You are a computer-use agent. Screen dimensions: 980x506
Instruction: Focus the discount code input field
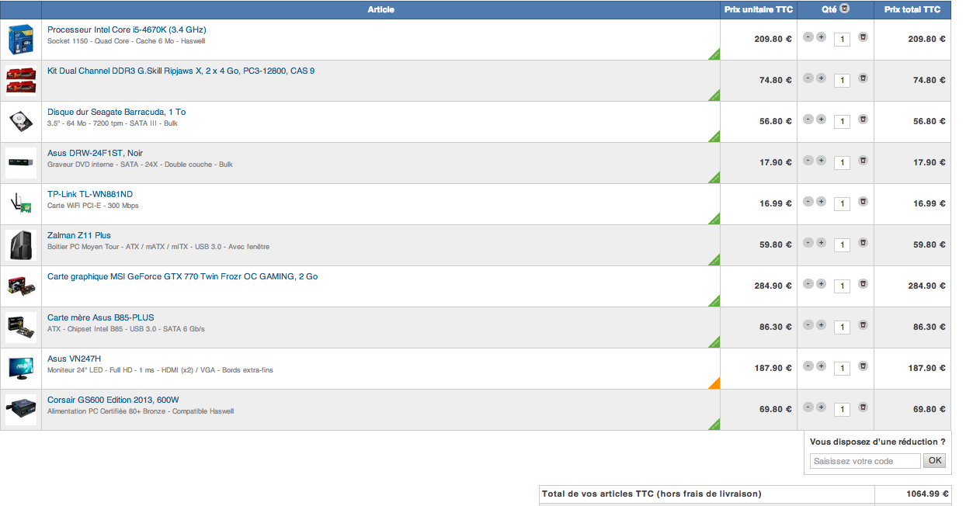point(864,461)
